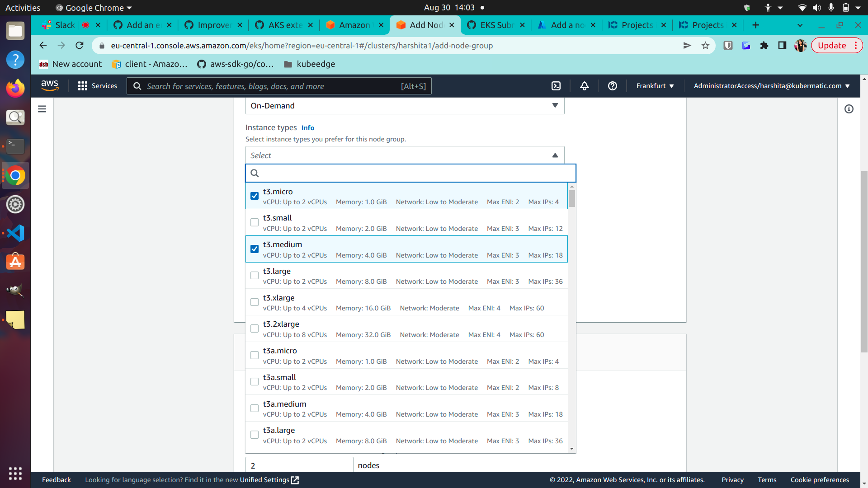Collapse the instance types Select dropdown
The height and width of the screenshot is (488, 868).
point(555,155)
